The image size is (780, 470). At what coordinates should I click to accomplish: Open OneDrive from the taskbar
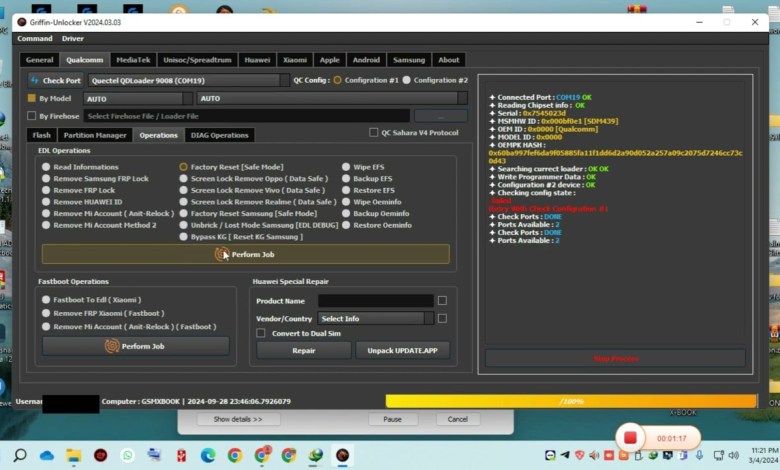point(47,456)
